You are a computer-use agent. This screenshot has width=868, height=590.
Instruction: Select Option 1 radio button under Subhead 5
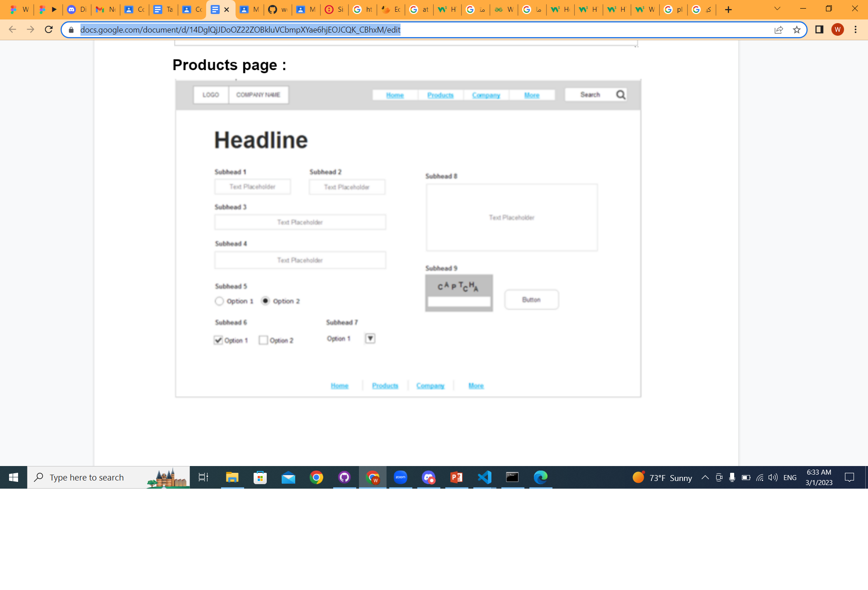220,301
